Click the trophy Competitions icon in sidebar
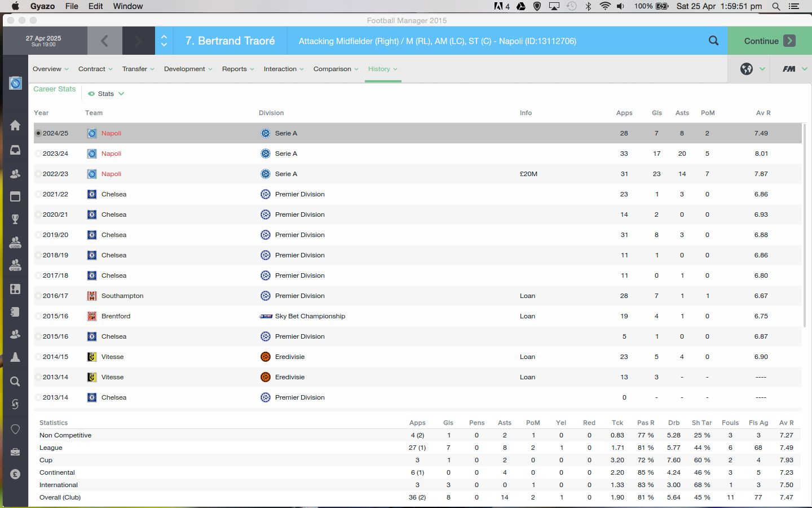The image size is (812, 508). [x=15, y=219]
